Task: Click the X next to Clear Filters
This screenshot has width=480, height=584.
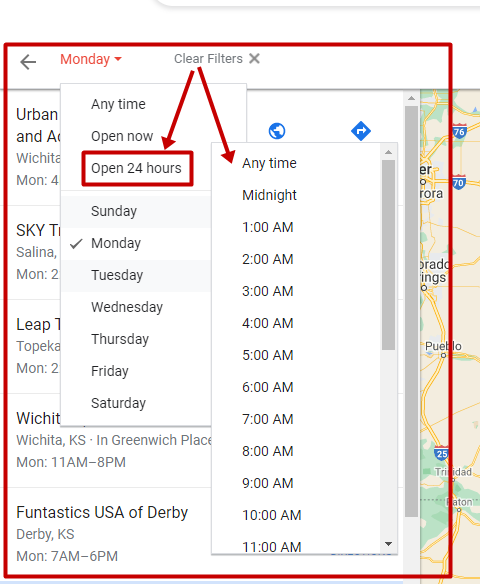Action: pos(254,58)
